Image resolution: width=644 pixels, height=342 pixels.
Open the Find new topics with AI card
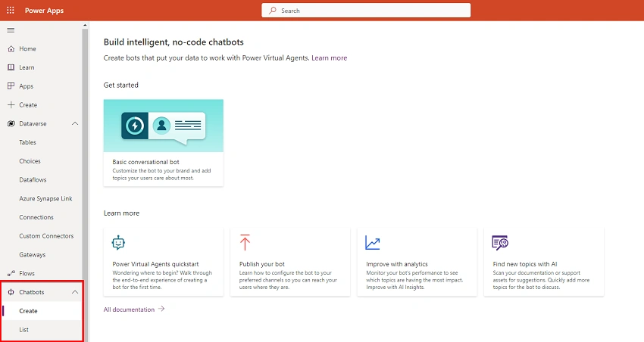[x=544, y=262]
